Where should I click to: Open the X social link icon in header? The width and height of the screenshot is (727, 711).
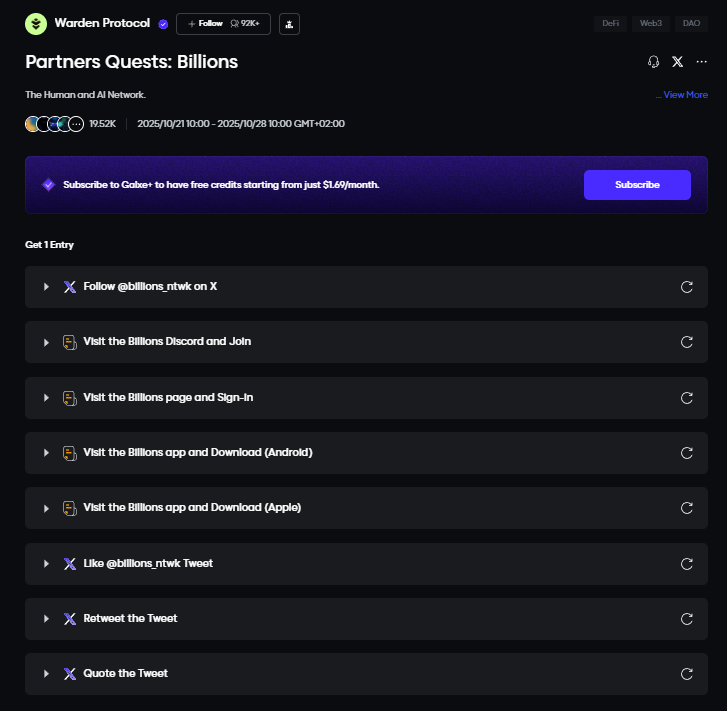(678, 62)
